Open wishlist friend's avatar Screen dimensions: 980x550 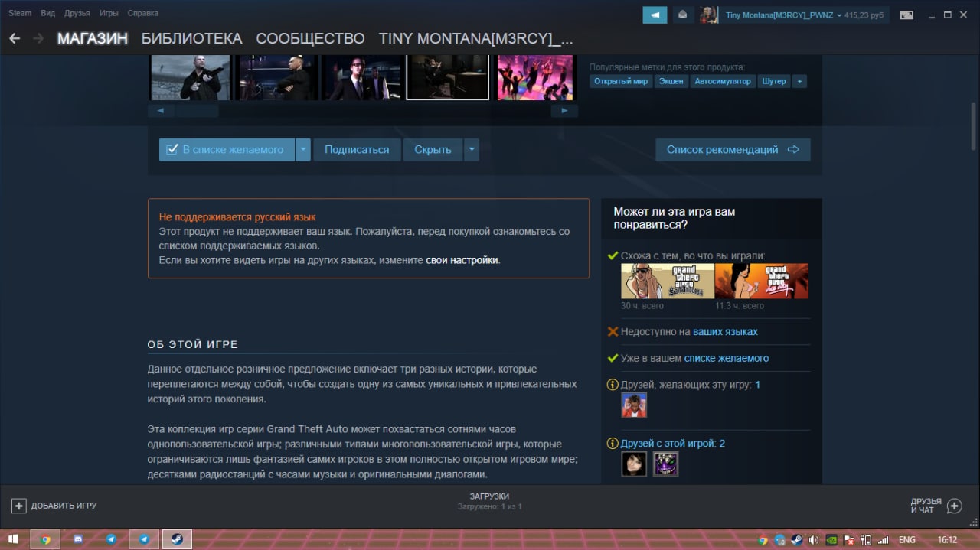(x=634, y=405)
